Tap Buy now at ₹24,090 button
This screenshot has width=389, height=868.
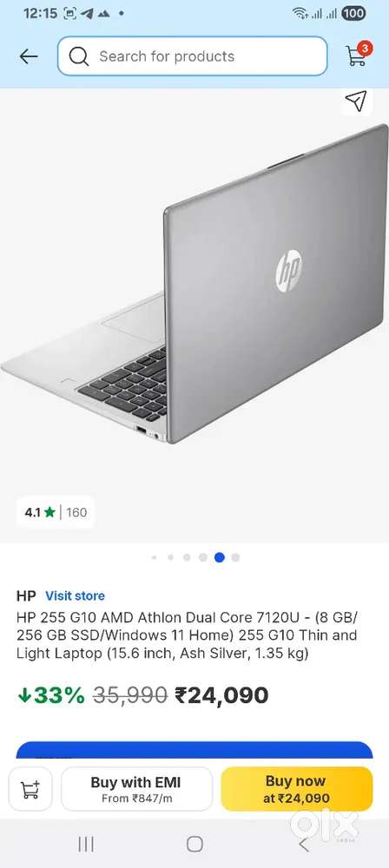click(x=296, y=789)
